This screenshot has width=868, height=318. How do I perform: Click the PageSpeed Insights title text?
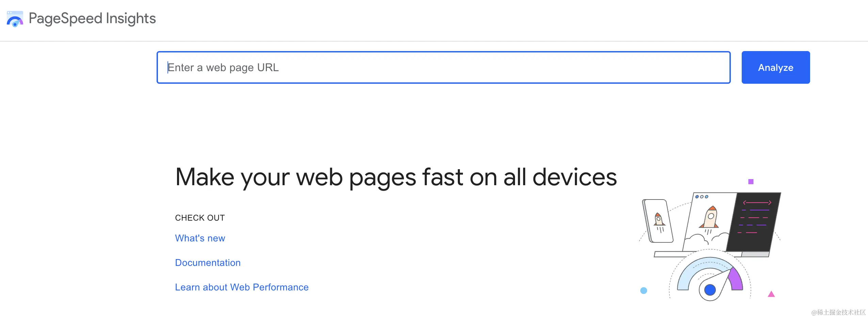click(x=92, y=18)
